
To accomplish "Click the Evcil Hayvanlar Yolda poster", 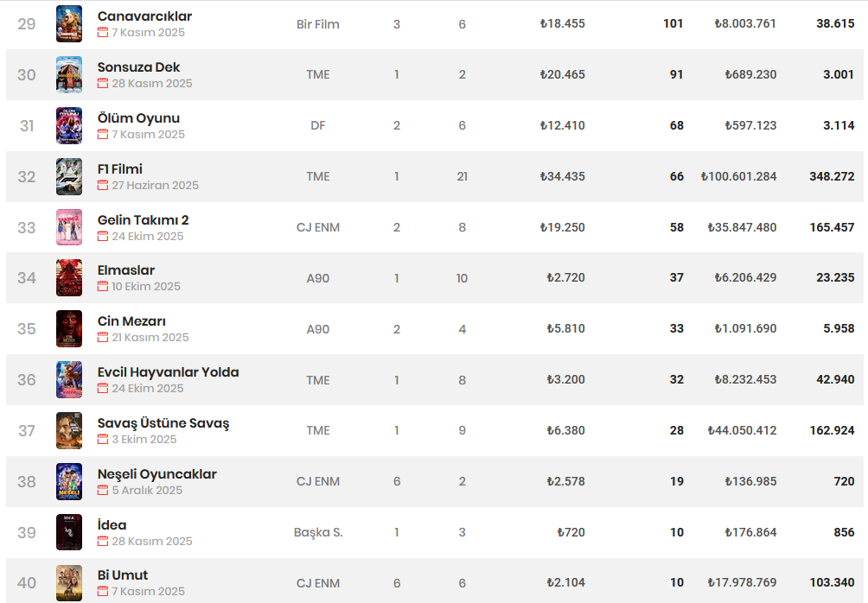I will pyautogui.click(x=69, y=379).
